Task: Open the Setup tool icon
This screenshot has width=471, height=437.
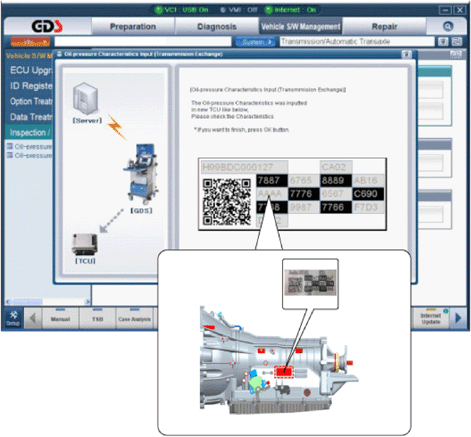Action: click(x=13, y=318)
